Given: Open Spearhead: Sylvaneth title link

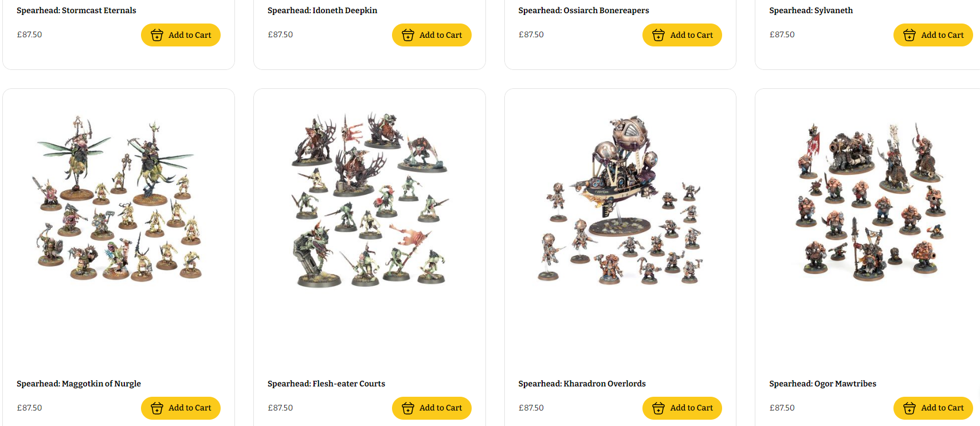Looking at the screenshot, I should pos(811,10).
